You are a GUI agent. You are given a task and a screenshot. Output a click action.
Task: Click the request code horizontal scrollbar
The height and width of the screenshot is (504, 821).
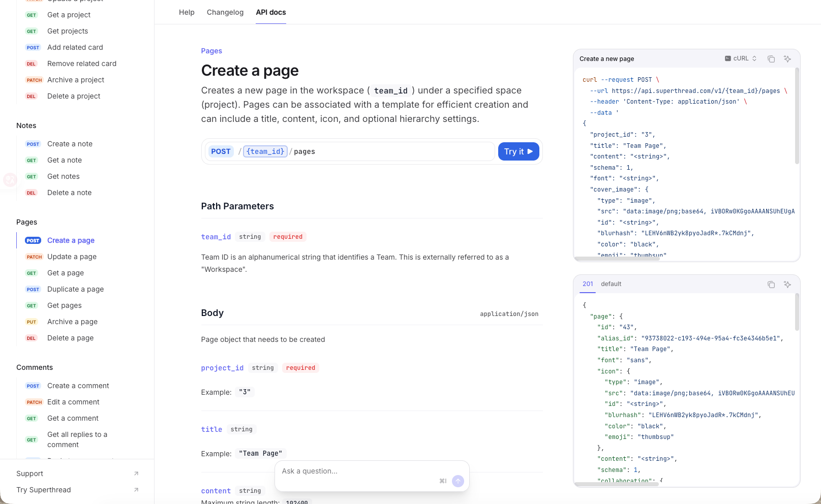[x=617, y=259]
